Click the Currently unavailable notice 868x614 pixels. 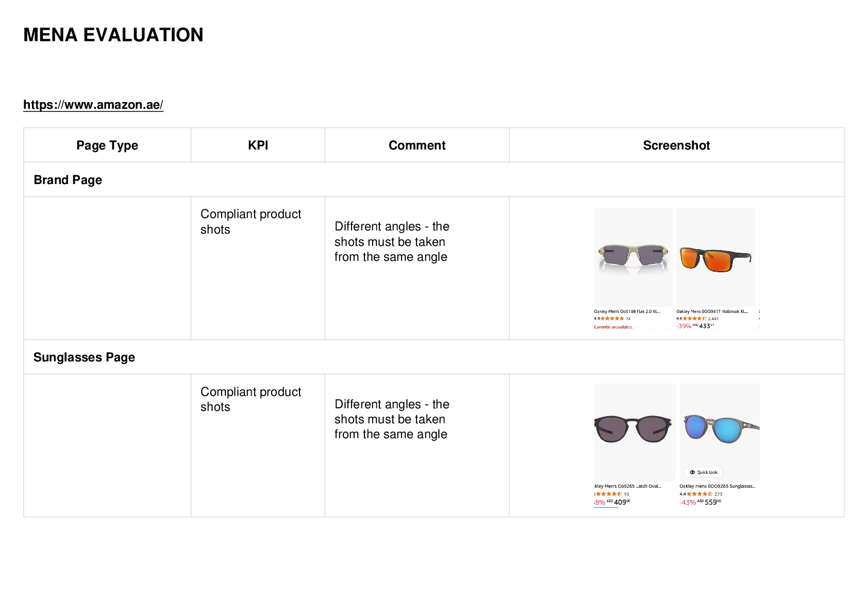[613, 327]
